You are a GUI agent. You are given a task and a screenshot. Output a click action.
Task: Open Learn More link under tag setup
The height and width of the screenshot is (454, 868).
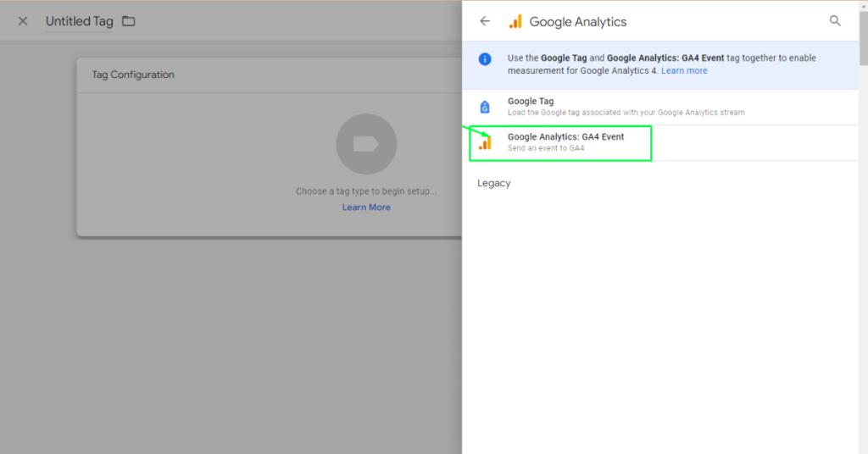(x=366, y=208)
